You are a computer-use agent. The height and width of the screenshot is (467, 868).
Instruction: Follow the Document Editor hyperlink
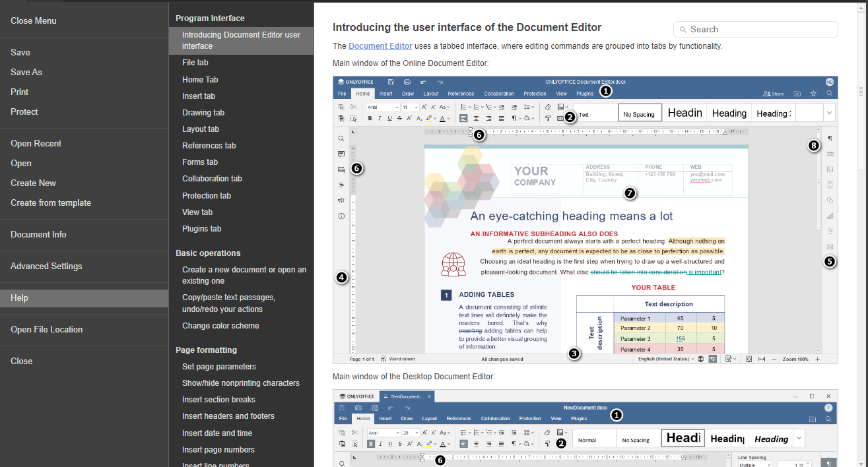click(380, 46)
